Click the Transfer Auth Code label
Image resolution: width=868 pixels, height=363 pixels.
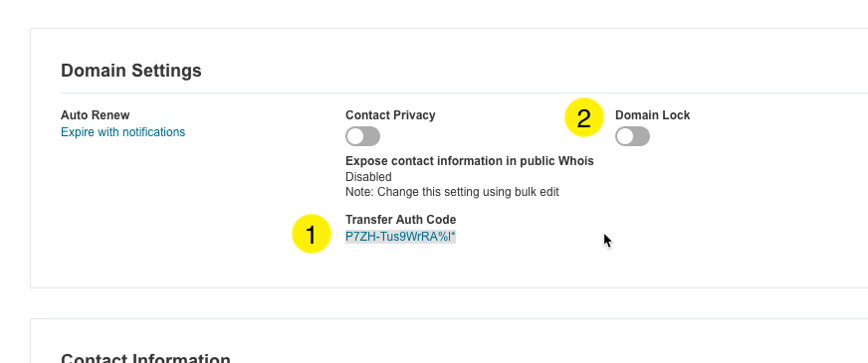(401, 220)
